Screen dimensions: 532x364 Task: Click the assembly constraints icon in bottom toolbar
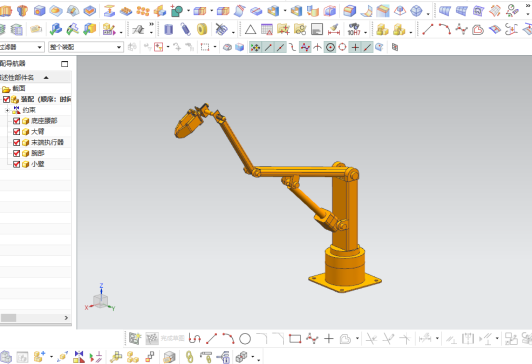pyautogui.click(x=79, y=357)
